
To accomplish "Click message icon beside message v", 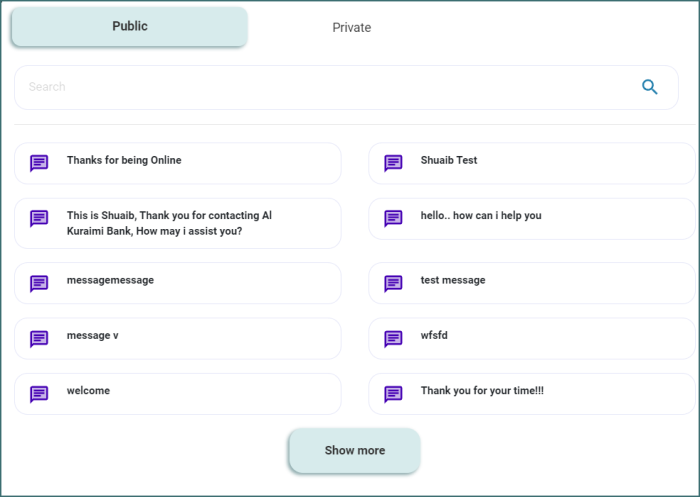I will (x=39, y=338).
